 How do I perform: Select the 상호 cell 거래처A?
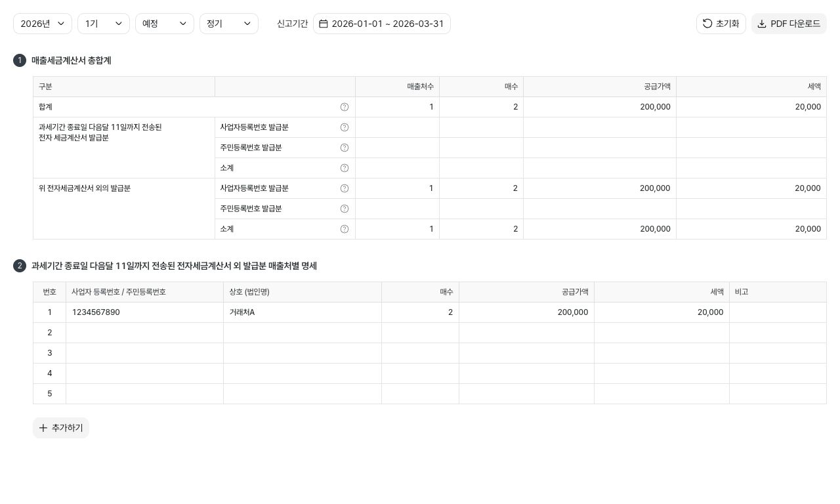coord(303,312)
